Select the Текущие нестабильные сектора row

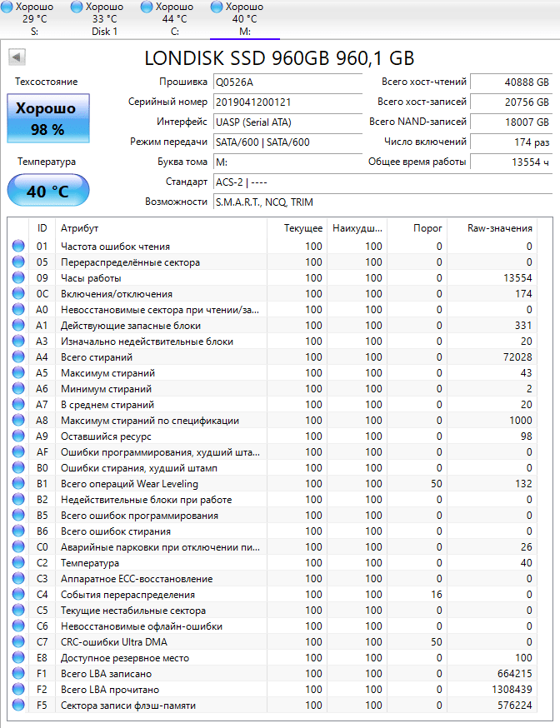point(273,610)
